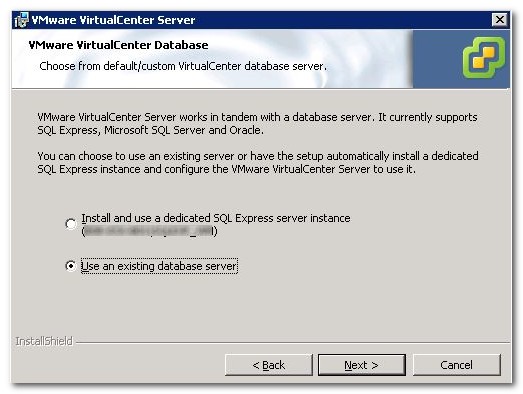Click the blurred SQL Express instance name
This screenshot has width=523, height=394.
[x=149, y=231]
